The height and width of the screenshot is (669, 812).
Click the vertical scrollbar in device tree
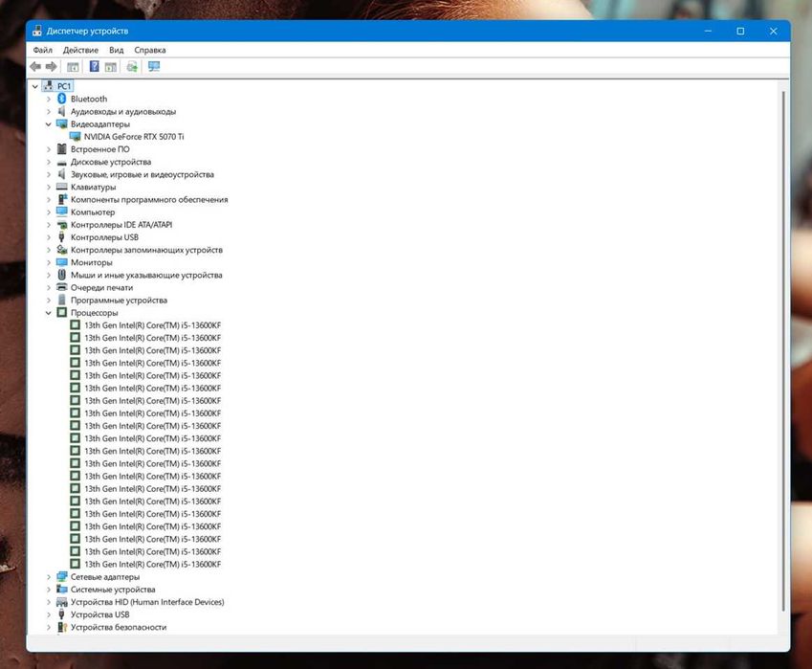[x=783, y=350]
